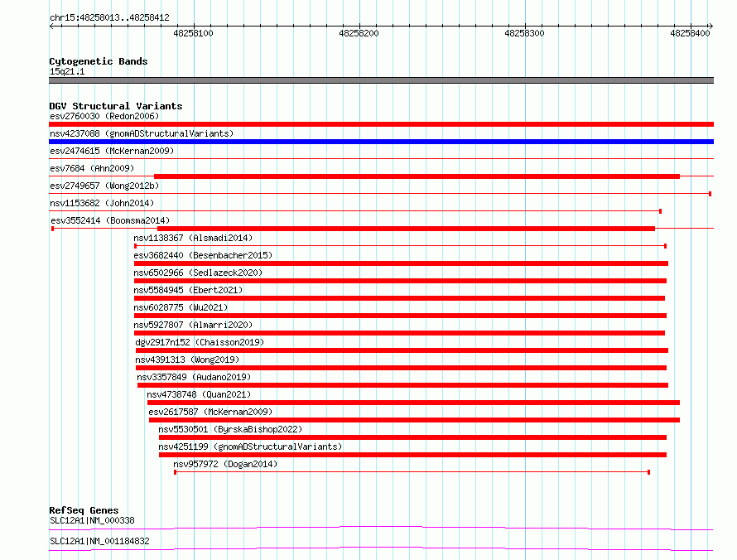Select the red bar of nsv3357849
The height and width of the screenshot is (560, 737).
[402, 385]
